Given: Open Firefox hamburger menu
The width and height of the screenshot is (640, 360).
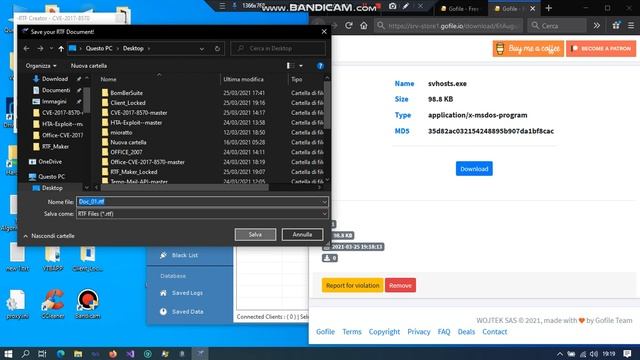Looking at the screenshot, I should pos(631,25).
